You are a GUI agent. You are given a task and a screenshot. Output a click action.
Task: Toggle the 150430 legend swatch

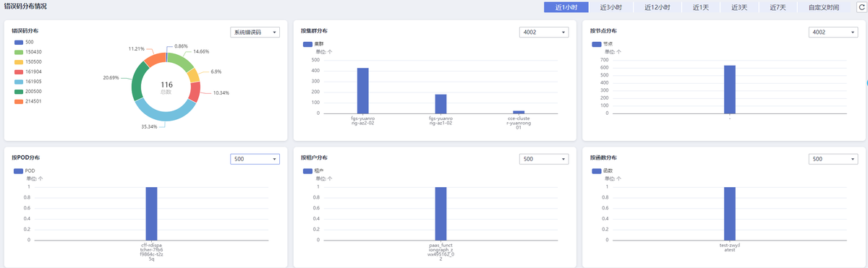coord(18,52)
